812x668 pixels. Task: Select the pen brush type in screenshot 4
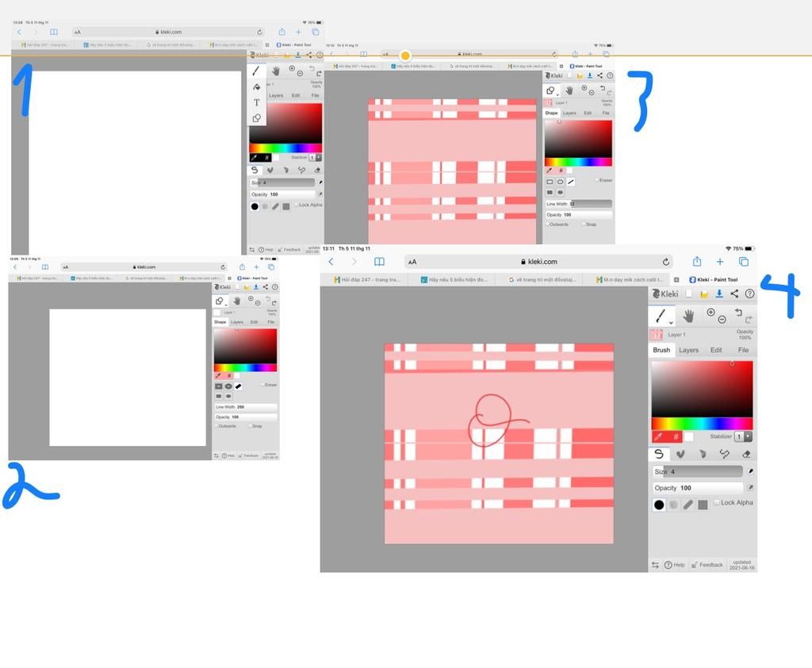[659, 454]
